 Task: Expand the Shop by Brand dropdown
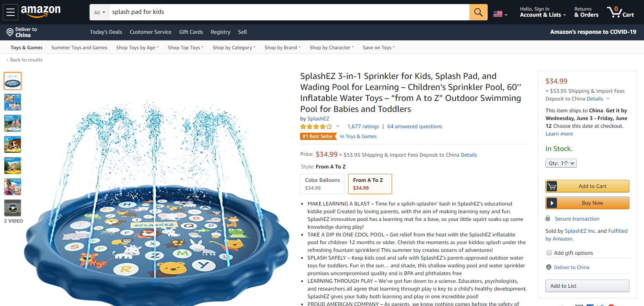[283, 48]
